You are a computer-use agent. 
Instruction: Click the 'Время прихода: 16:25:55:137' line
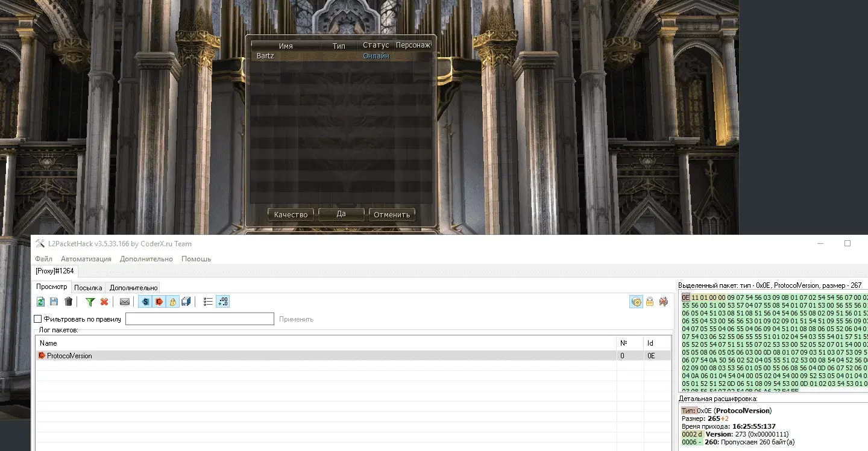729,426
